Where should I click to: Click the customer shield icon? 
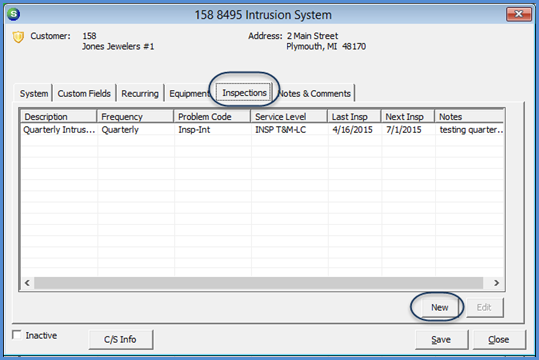(x=18, y=37)
